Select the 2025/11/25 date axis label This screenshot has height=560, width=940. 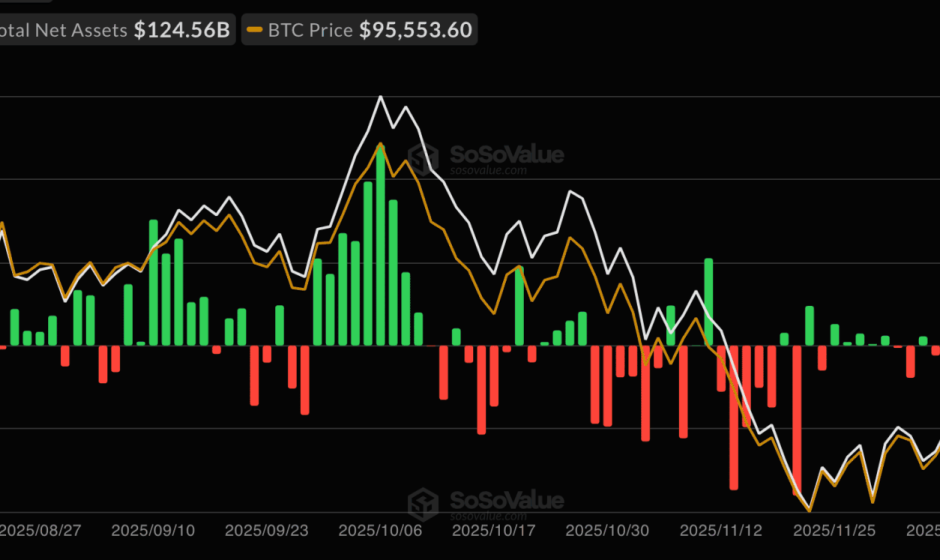point(836,528)
